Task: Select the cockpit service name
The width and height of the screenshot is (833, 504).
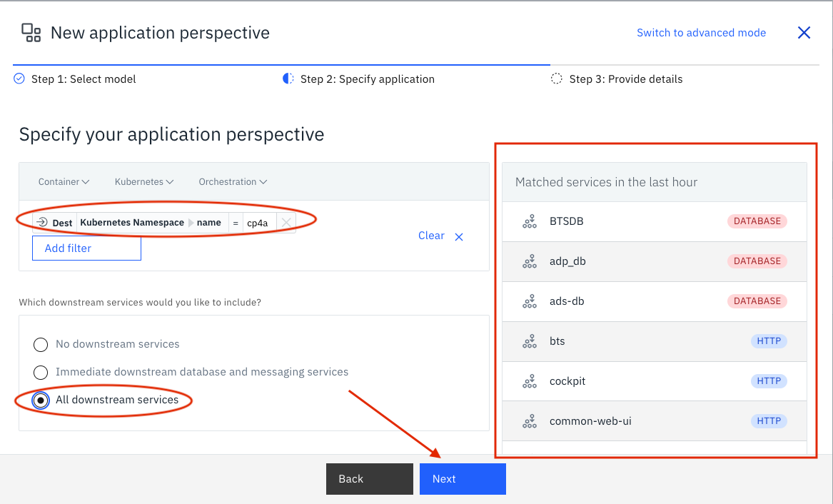Action: pos(567,381)
